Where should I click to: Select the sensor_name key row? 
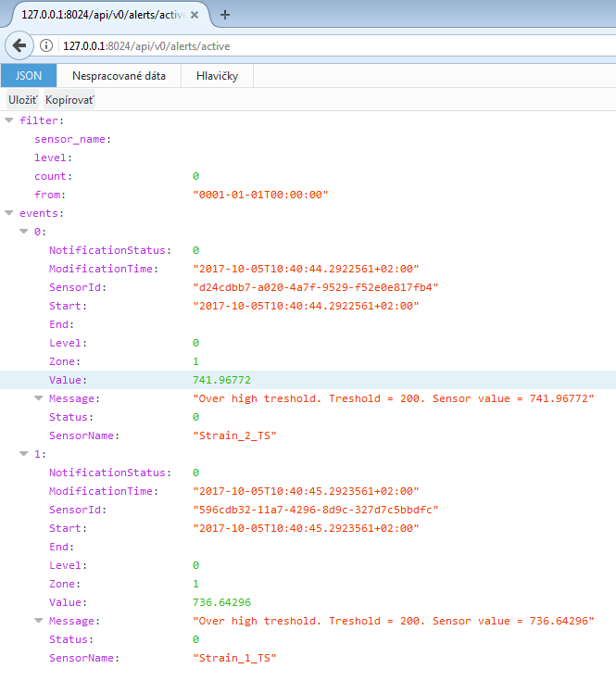click(72, 139)
